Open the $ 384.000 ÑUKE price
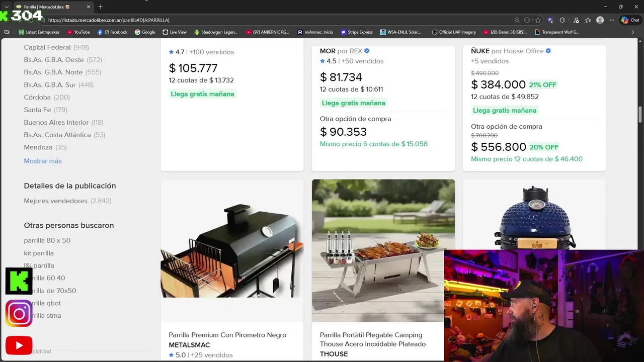The height and width of the screenshot is (362, 644). click(x=498, y=85)
